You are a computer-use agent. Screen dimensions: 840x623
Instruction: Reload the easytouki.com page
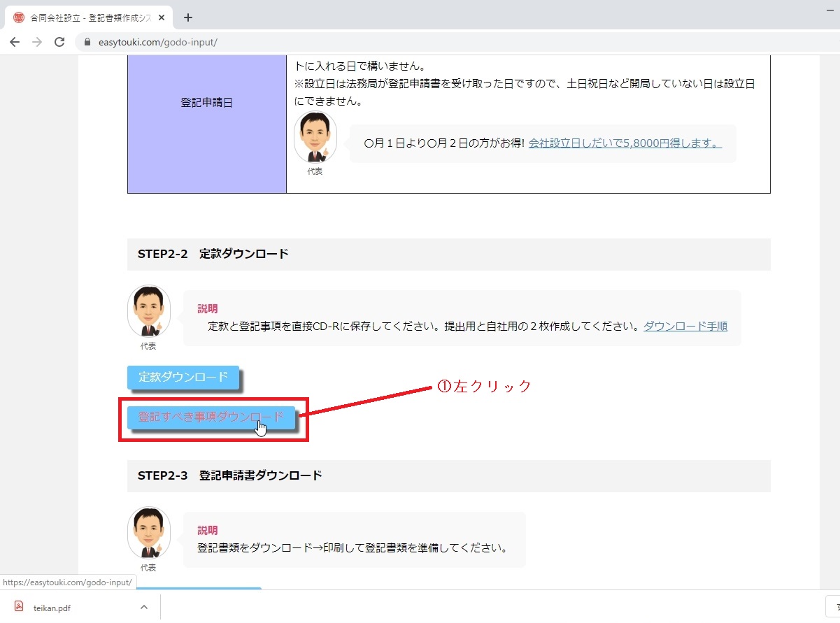coord(59,42)
